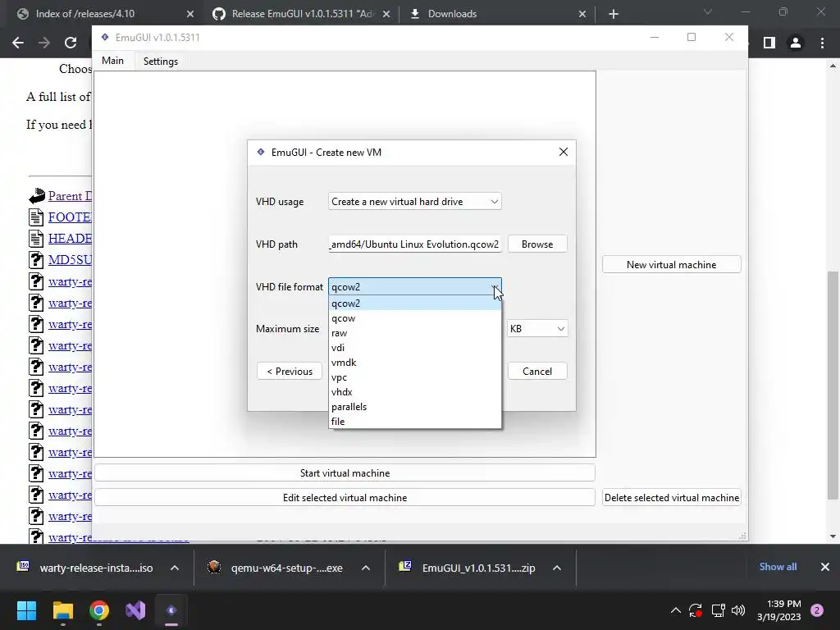
Task: Select vmdk disk format option
Action: coord(414,362)
